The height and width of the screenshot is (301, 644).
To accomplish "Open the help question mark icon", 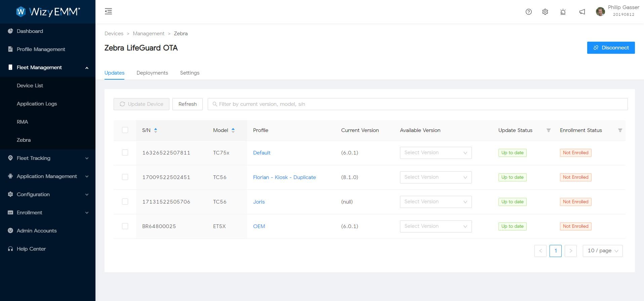I will coord(529,12).
